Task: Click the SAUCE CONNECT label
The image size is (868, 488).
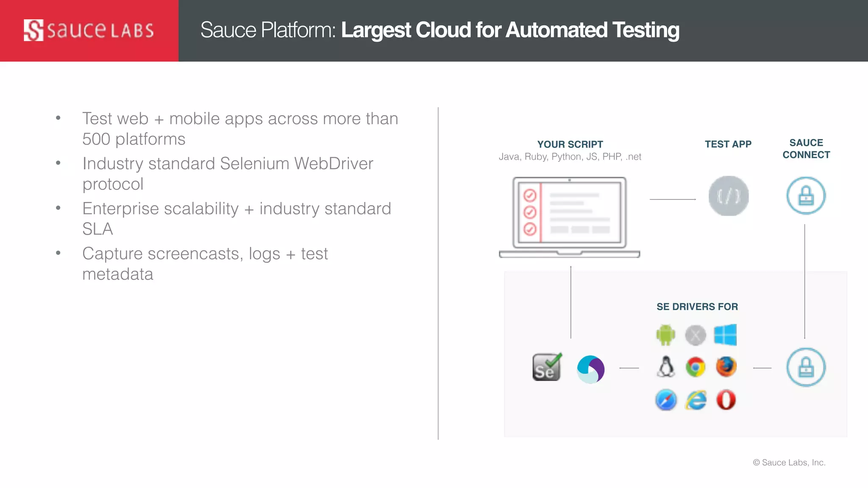Action: tap(806, 149)
